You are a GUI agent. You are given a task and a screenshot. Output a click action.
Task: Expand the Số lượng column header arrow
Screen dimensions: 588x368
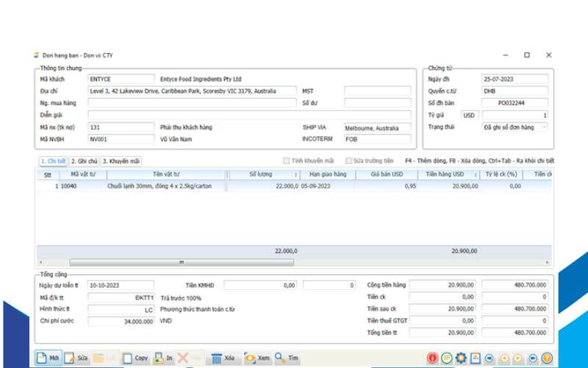point(295,175)
